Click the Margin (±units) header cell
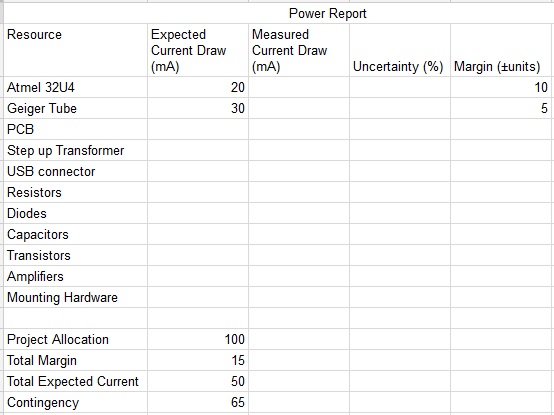This screenshot has width=554, height=415. click(x=501, y=50)
